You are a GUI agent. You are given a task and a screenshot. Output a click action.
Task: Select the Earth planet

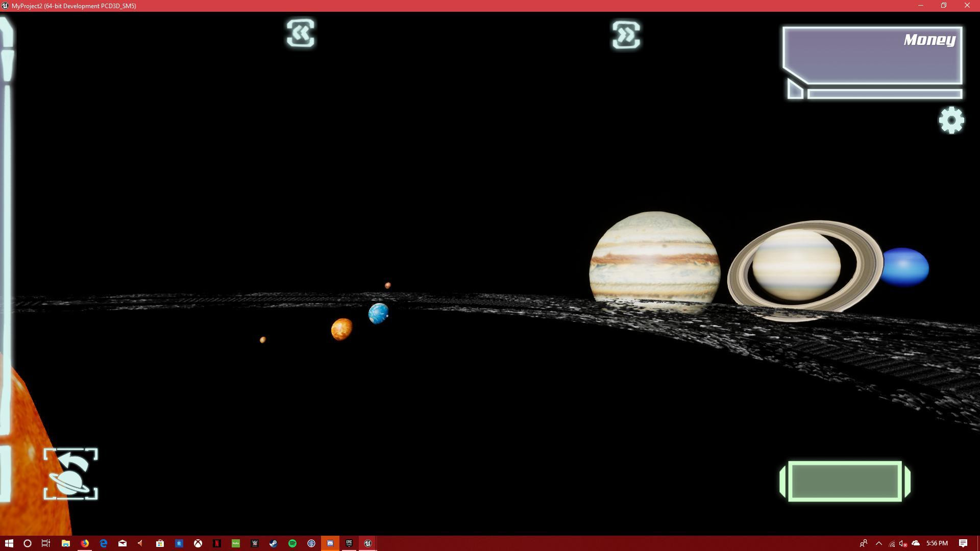point(378,313)
